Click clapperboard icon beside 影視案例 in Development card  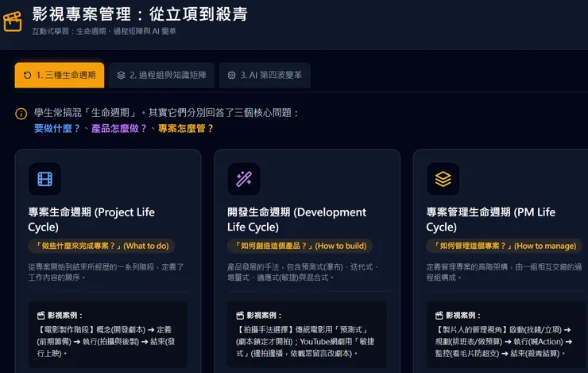(x=240, y=315)
